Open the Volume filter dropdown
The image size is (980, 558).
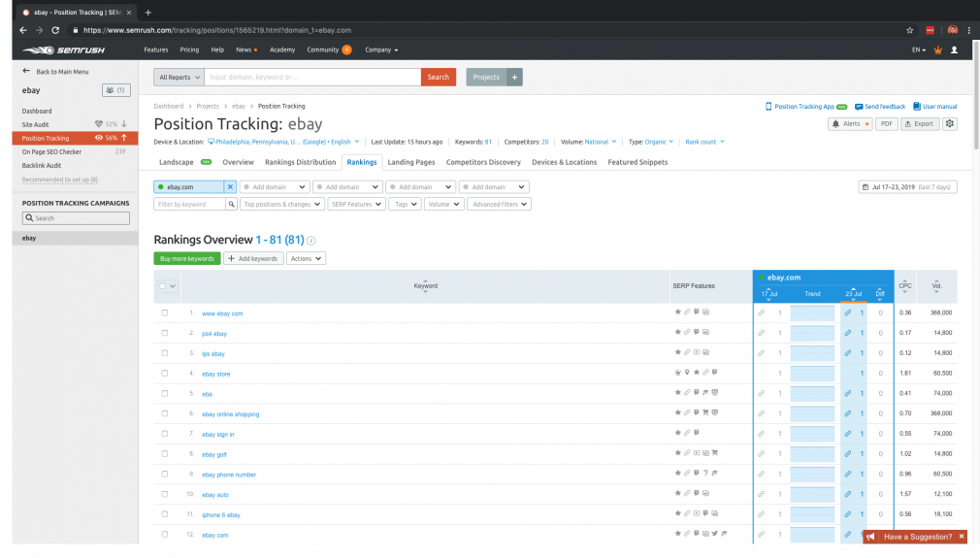tap(443, 205)
